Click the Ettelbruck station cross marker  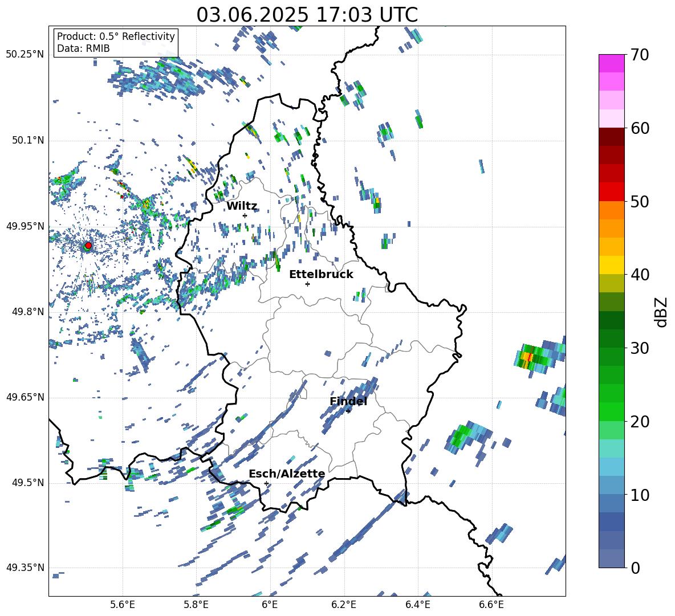(x=307, y=284)
